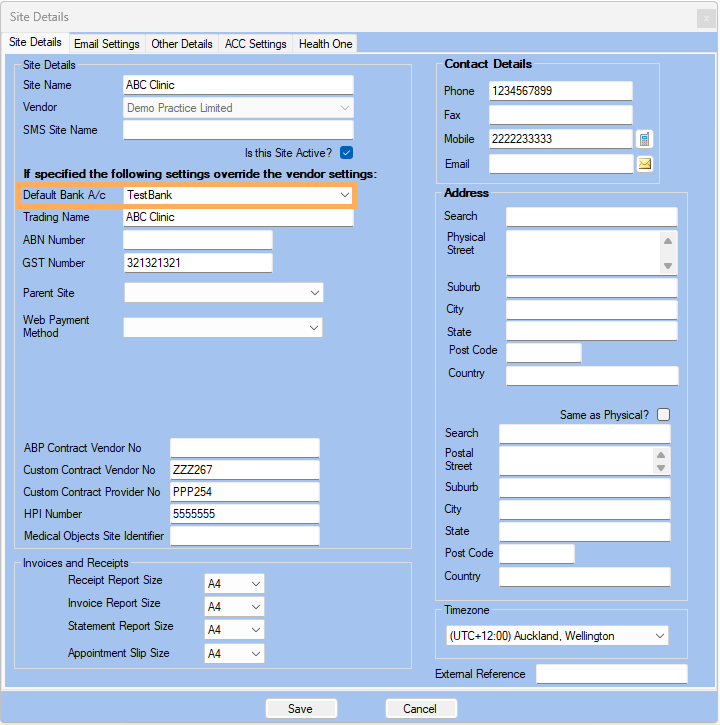Screen dimensions: 720x725
Task: Click the Phone number field
Action: click(560, 91)
